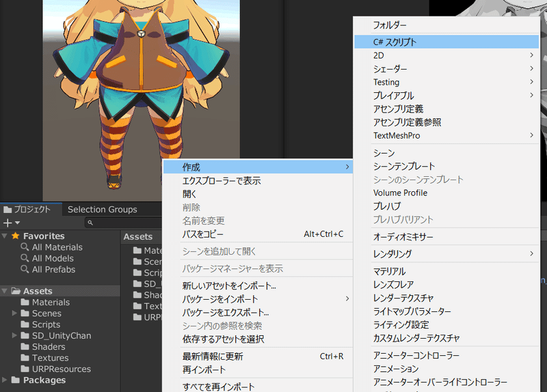Click the Favorites star icon

click(15, 236)
